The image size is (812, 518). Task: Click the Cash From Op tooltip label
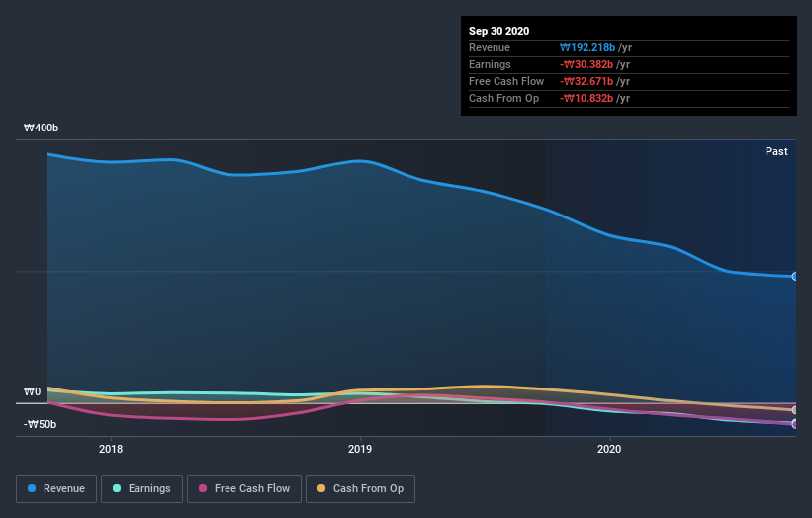point(503,98)
